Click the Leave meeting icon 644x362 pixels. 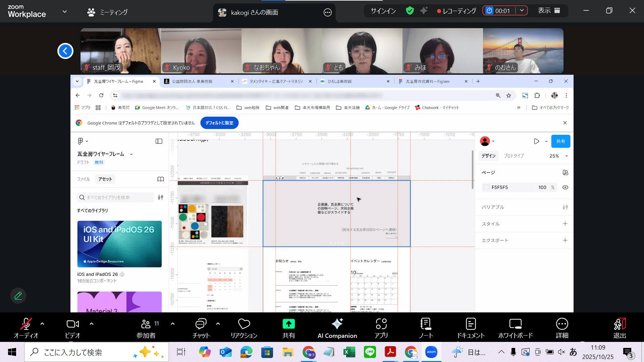pyautogui.click(x=620, y=324)
